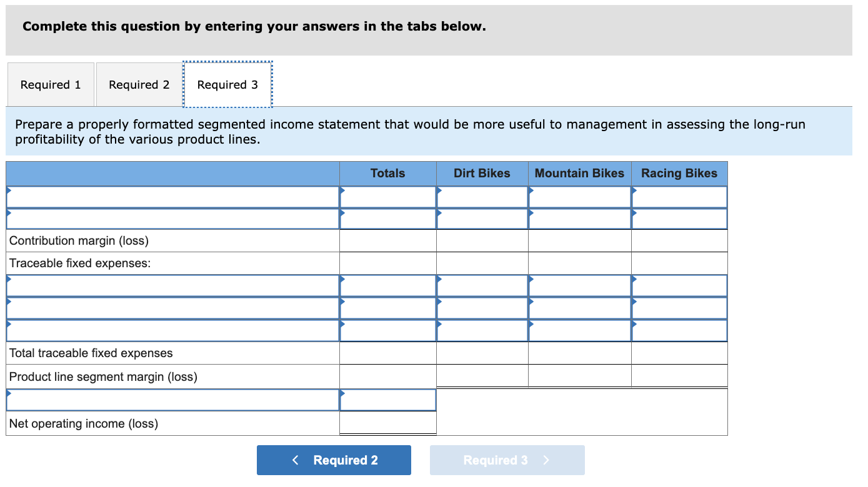The height and width of the screenshot is (487, 868).
Task: Open the second row label dropdown below it
Action: tap(172, 219)
